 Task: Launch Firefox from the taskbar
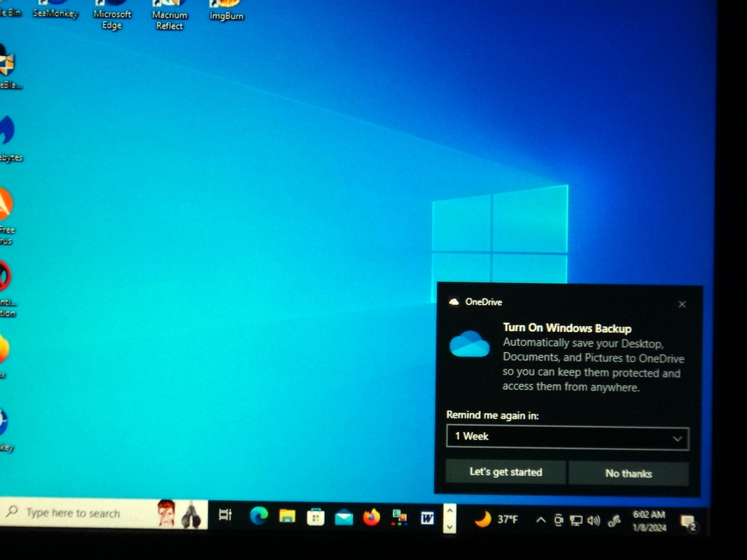(x=372, y=517)
